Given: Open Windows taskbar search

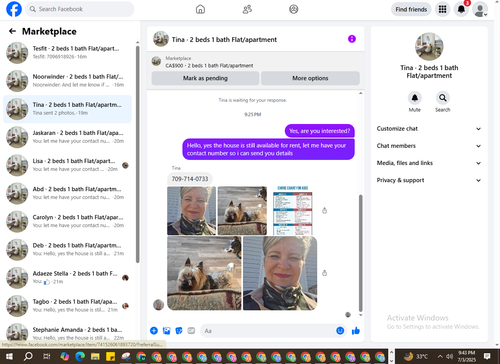Looking at the screenshot, I should [28, 356].
